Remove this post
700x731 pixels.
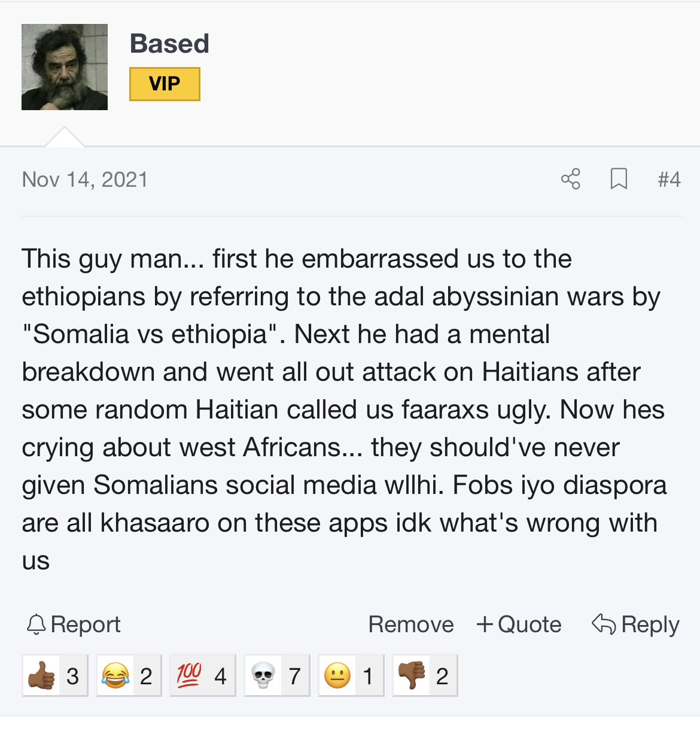pos(411,624)
